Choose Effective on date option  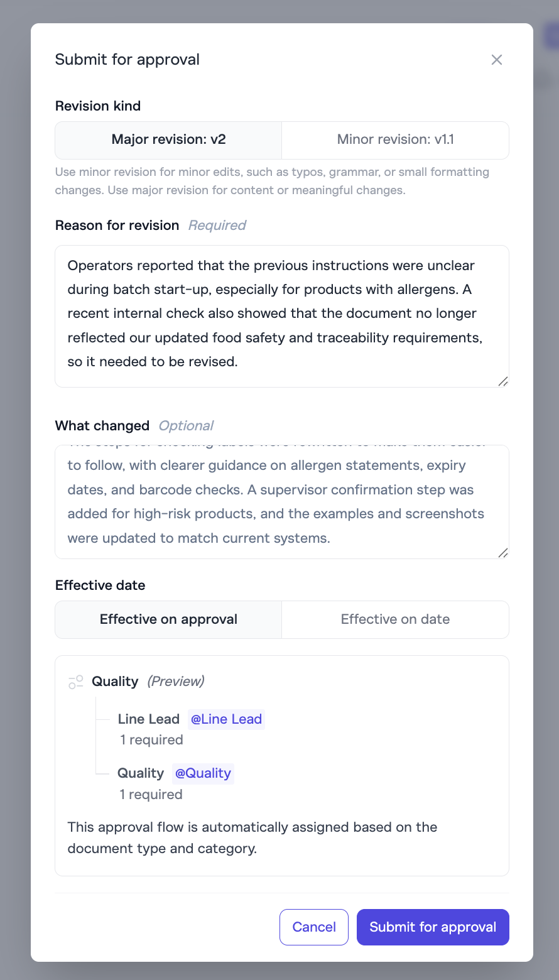point(395,619)
